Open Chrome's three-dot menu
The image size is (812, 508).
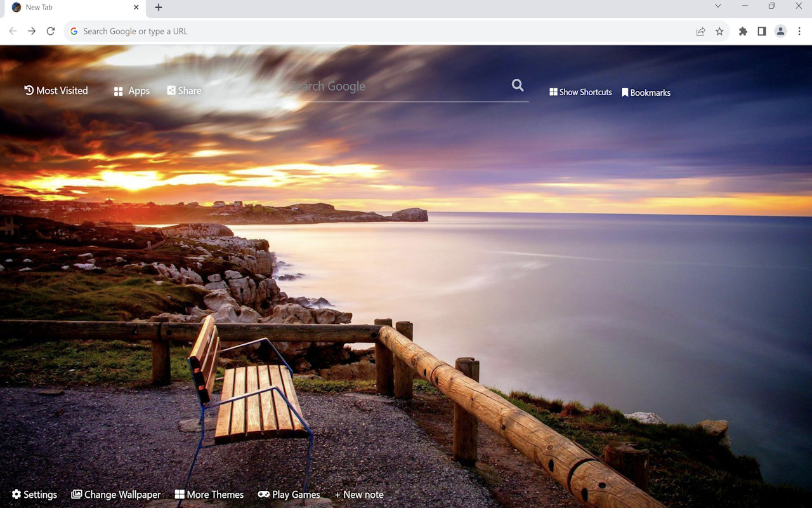[799, 30]
